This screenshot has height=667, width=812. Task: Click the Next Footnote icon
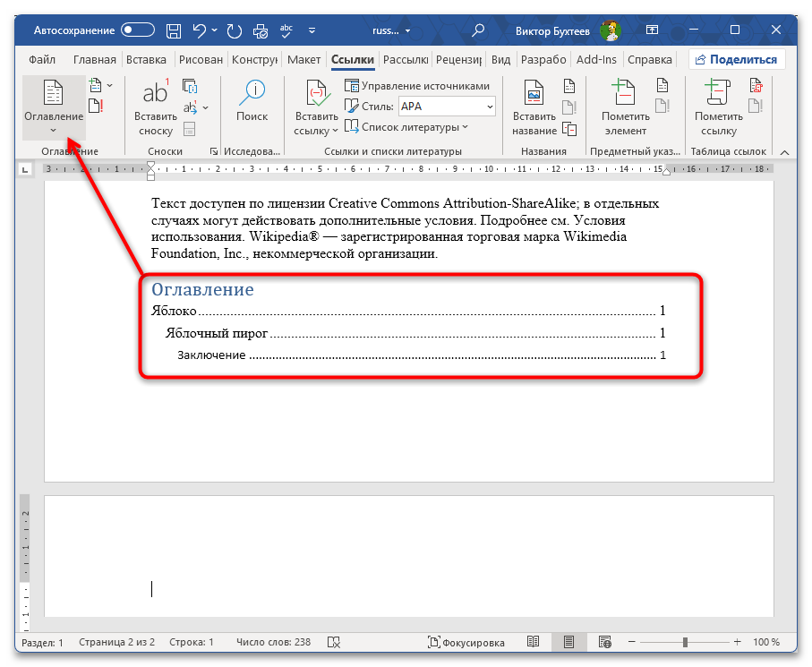(190, 107)
